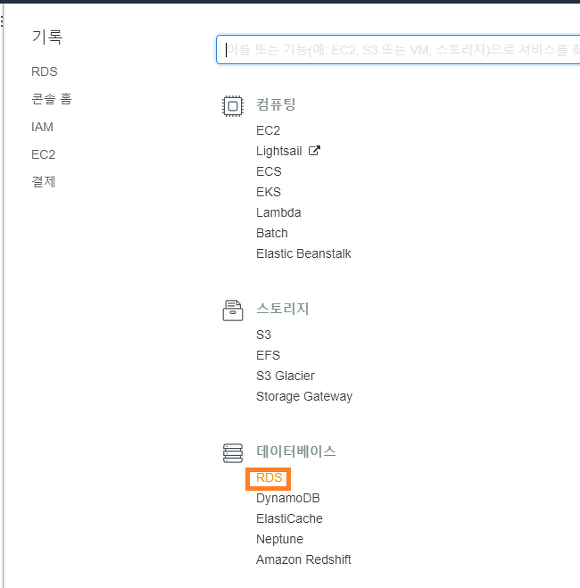
Task: Click the external link icon beside Lightsail
Action: (314, 150)
